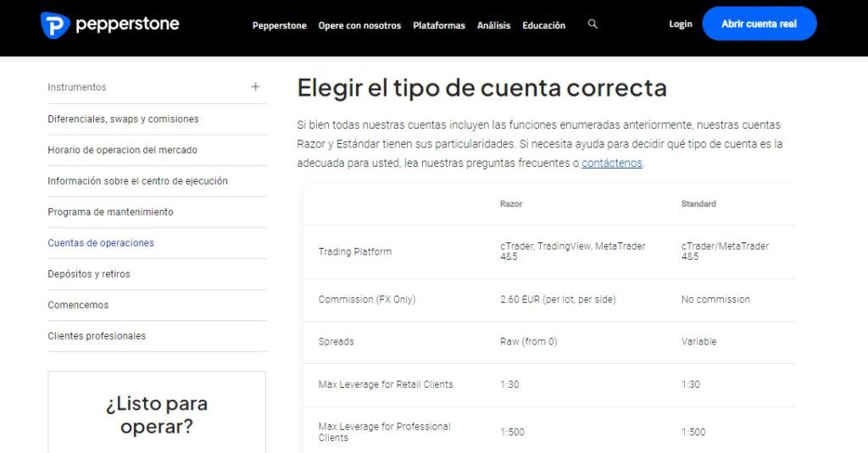Select Instrumentos in sidebar
Screen dimensions: 868x453
click(77, 87)
